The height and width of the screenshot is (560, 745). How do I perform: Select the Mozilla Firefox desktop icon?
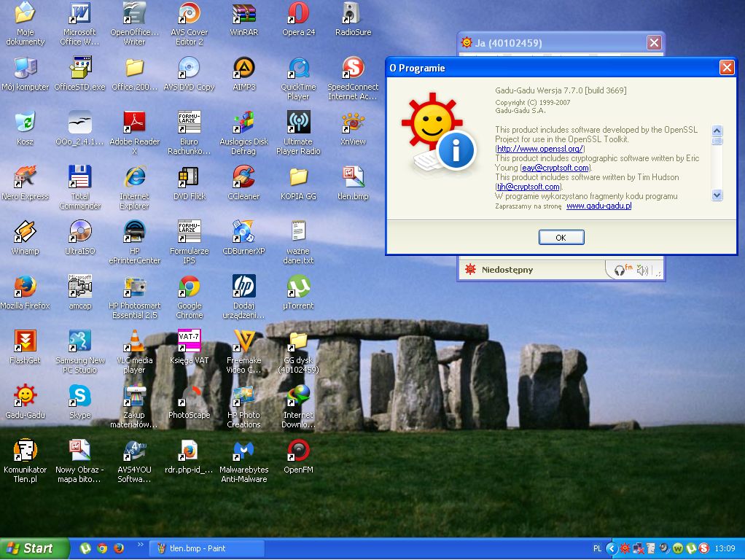tap(26, 292)
